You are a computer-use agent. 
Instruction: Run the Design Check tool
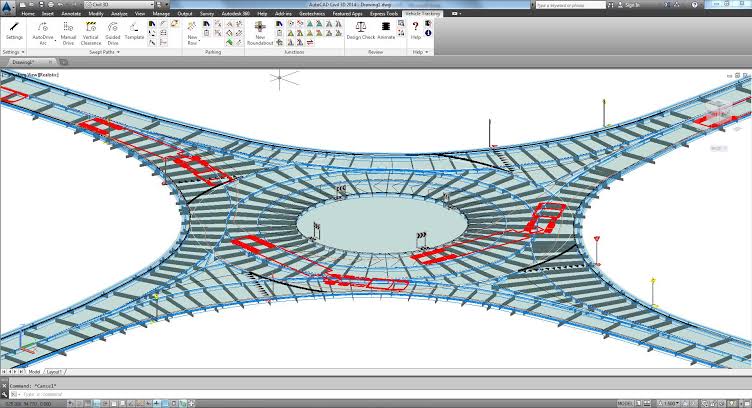pyautogui.click(x=361, y=31)
